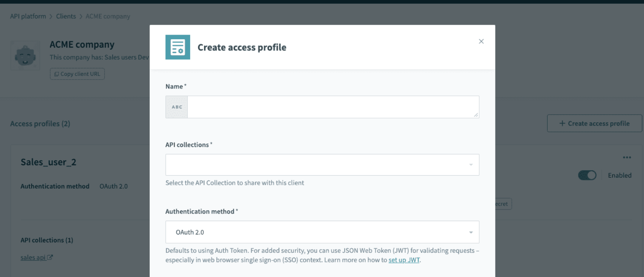Screen dimensions: 644x277
Task: Close the Create access profile dialog
Action: pyautogui.click(x=481, y=41)
